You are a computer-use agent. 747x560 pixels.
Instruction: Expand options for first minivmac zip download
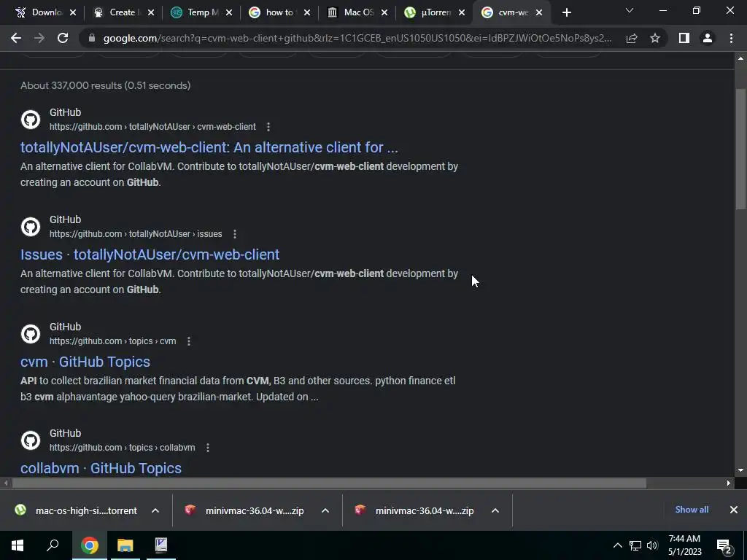pyautogui.click(x=325, y=511)
